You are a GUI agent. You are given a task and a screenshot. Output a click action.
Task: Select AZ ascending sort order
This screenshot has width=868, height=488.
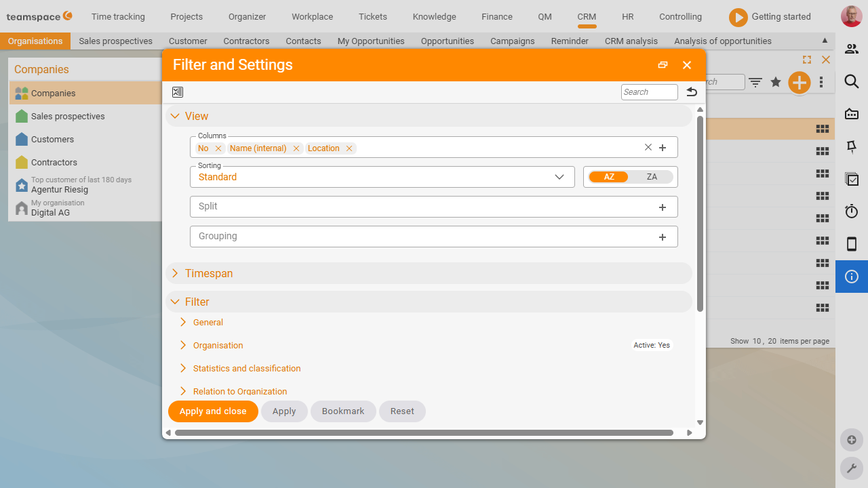(609, 177)
